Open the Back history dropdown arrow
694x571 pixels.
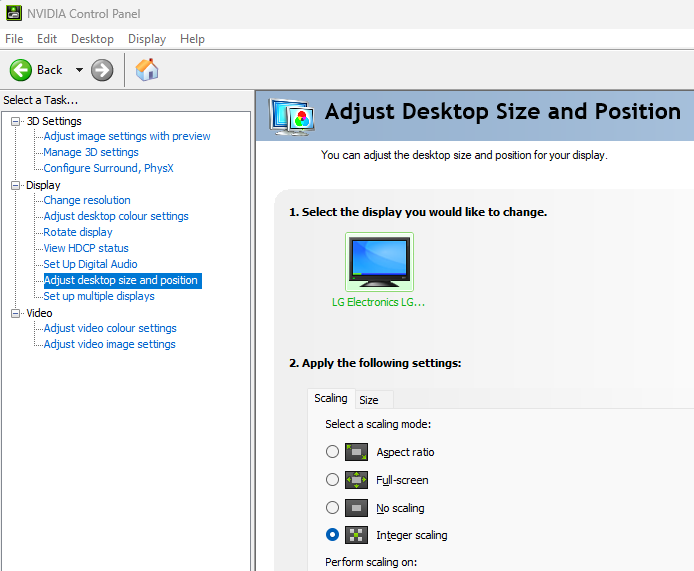[79, 70]
